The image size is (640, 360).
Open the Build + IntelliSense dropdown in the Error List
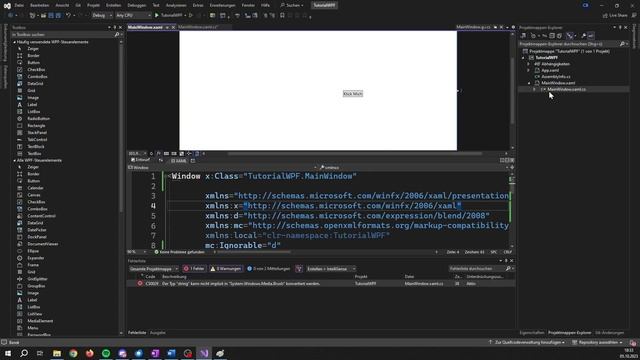click(331, 269)
